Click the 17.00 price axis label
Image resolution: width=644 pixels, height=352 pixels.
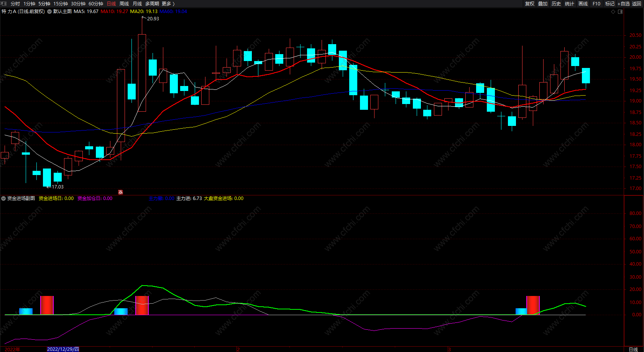[x=635, y=188]
